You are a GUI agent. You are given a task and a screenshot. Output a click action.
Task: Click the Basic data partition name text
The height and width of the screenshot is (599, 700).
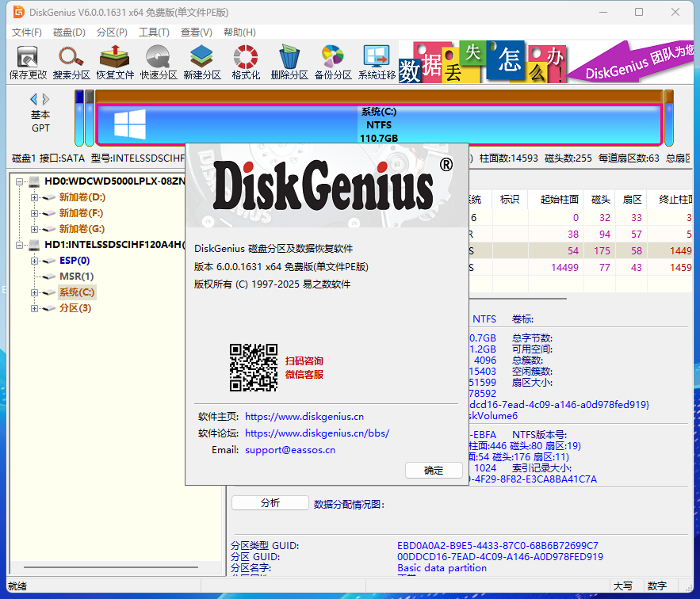[x=442, y=568]
